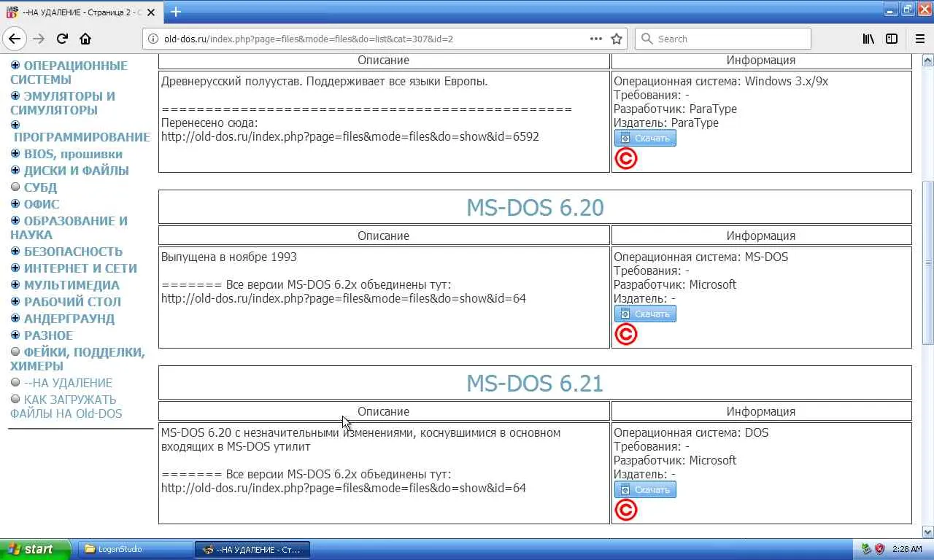Click 'Операционная система: DOS' text
This screenshot has width=934, height=560.
click(691, 432)
